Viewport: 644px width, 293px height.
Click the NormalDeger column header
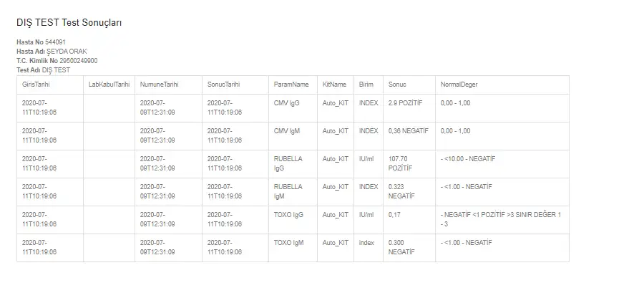coord(459,85)
